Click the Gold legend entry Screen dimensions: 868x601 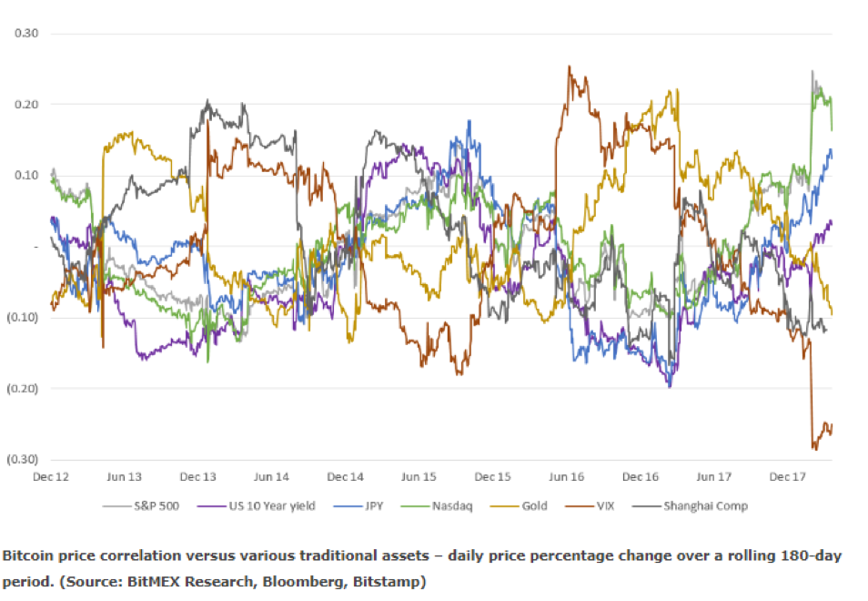click(x=519, y=505)
